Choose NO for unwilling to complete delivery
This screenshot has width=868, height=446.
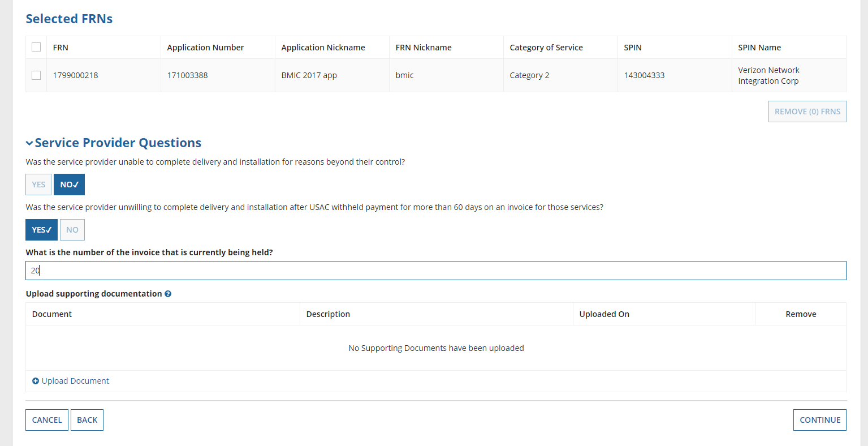(x=72, y=230)
